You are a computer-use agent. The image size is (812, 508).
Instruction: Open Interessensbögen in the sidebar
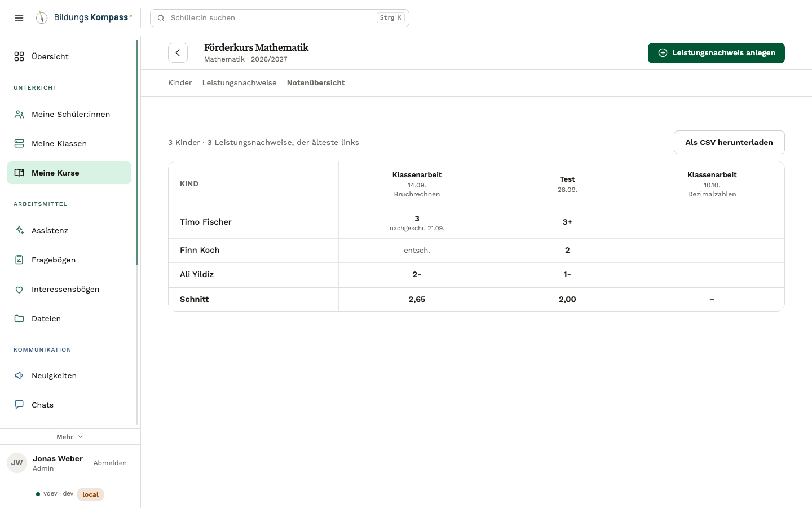point(69,289)
